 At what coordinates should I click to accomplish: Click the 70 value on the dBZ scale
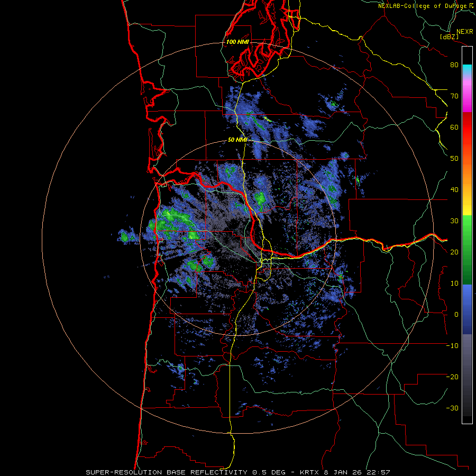tap(454, 96)
